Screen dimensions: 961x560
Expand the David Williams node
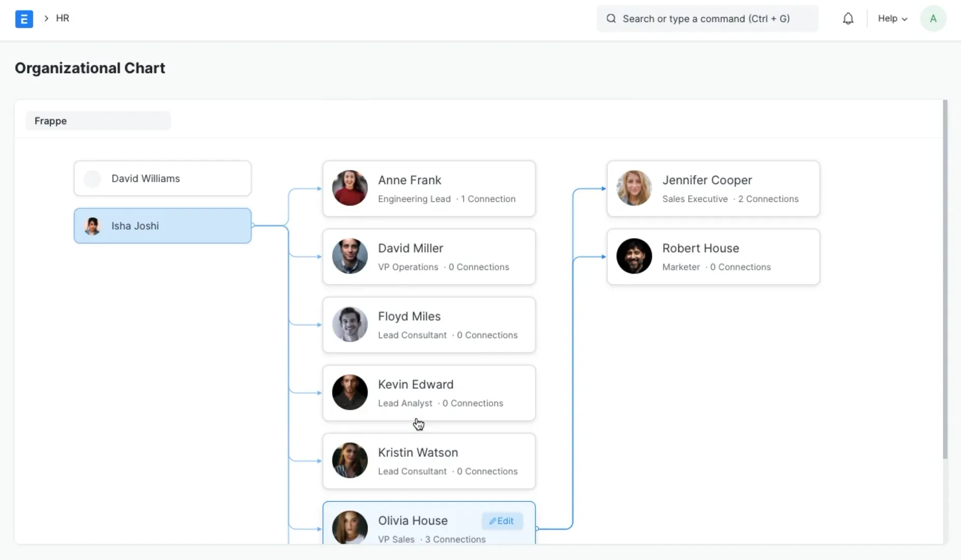click(x=162, y=178)
